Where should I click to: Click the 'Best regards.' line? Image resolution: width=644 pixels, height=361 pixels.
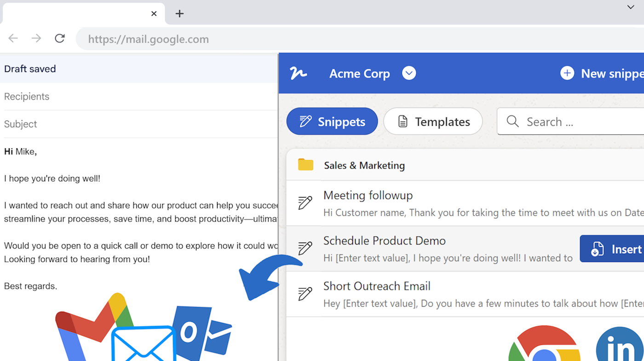[30, 286]
